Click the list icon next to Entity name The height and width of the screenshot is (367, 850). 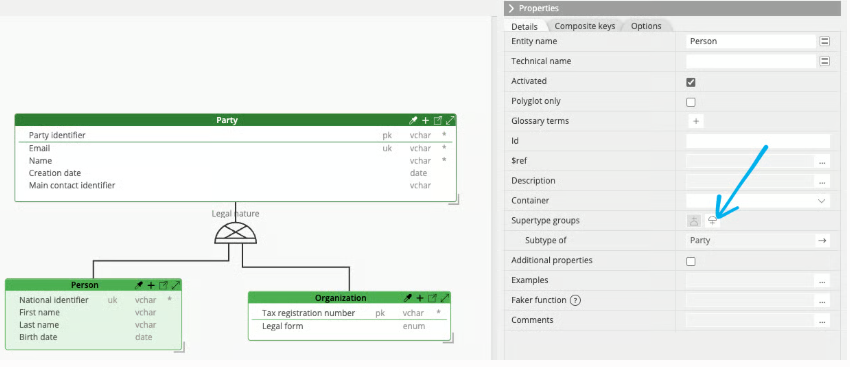coord(825,41)
